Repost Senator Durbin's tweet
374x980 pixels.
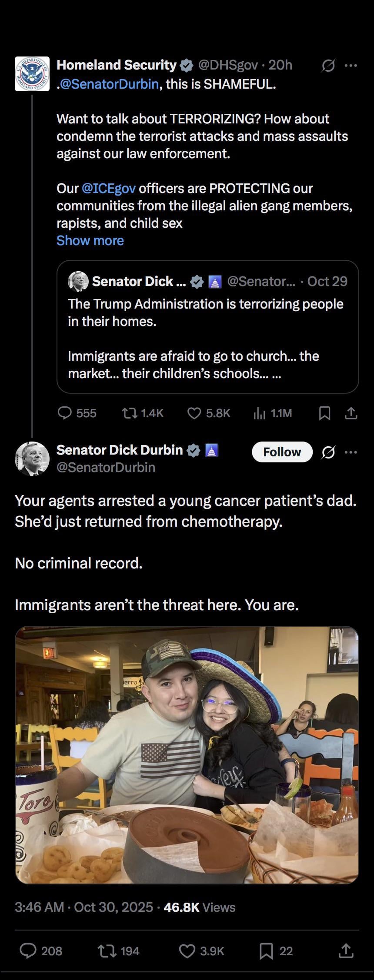click(107, 951)
